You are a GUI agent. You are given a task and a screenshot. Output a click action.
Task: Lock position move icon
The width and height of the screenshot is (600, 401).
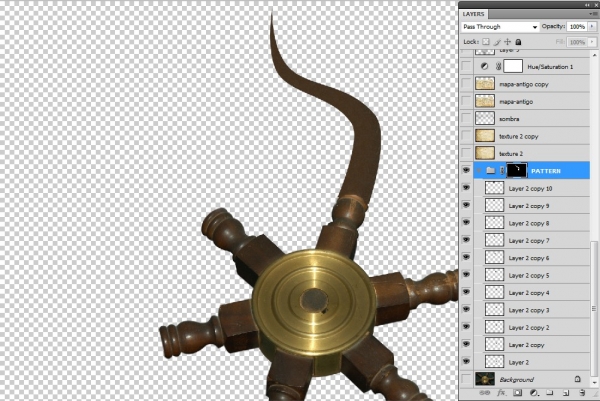tap(508, 42)
